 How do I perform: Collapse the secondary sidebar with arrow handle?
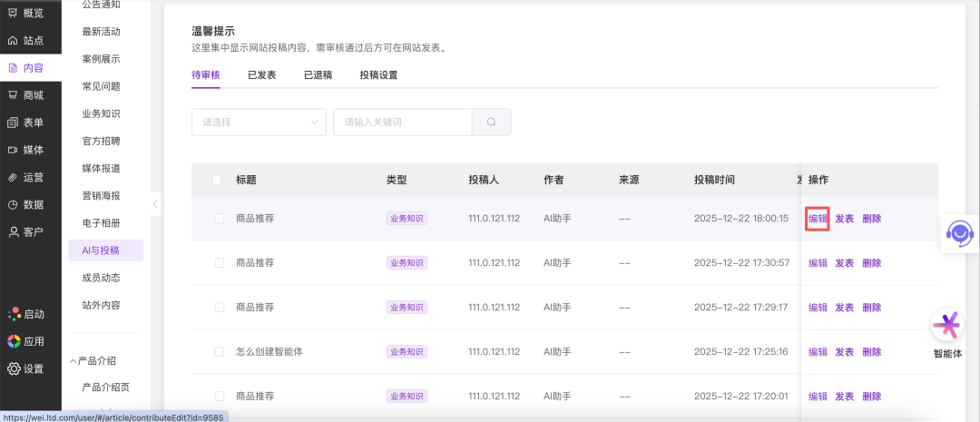pyautogui.click(x=155, y=204)
